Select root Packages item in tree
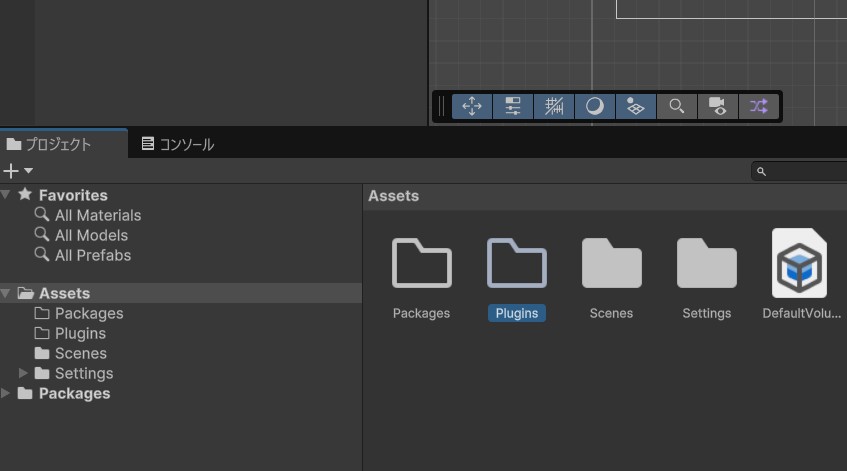Image resolution: width=847 pixels, height=471 pixels. click(x=75, y=393)
